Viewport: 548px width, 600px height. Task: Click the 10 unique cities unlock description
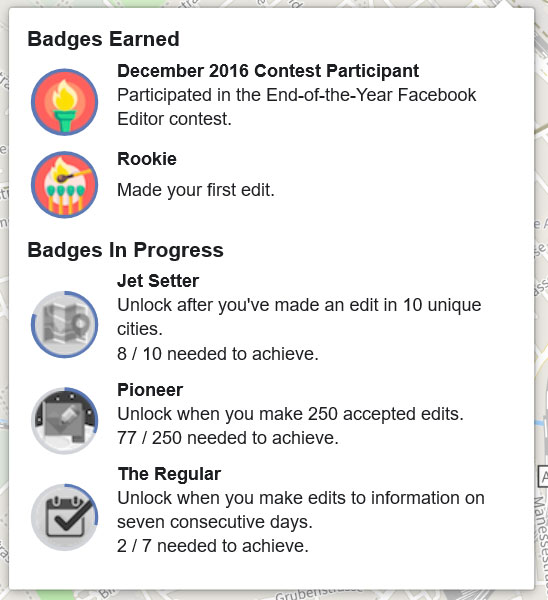click(299, 317)
